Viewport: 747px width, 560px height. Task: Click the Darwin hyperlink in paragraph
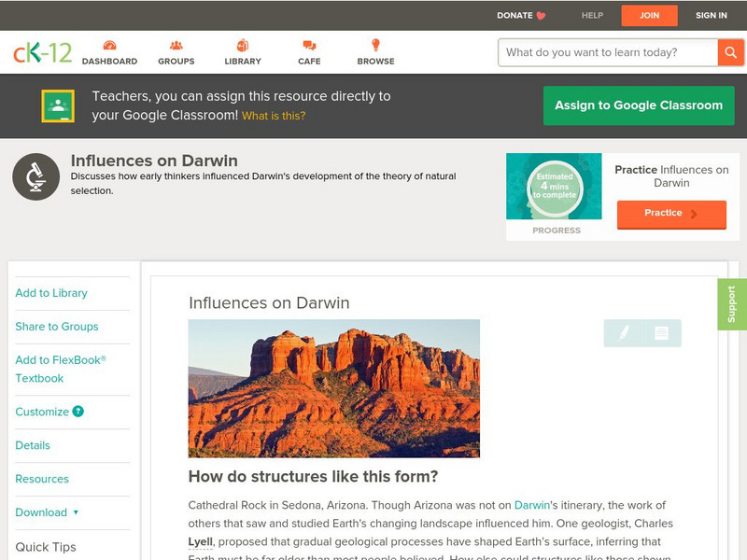[532, 505]
